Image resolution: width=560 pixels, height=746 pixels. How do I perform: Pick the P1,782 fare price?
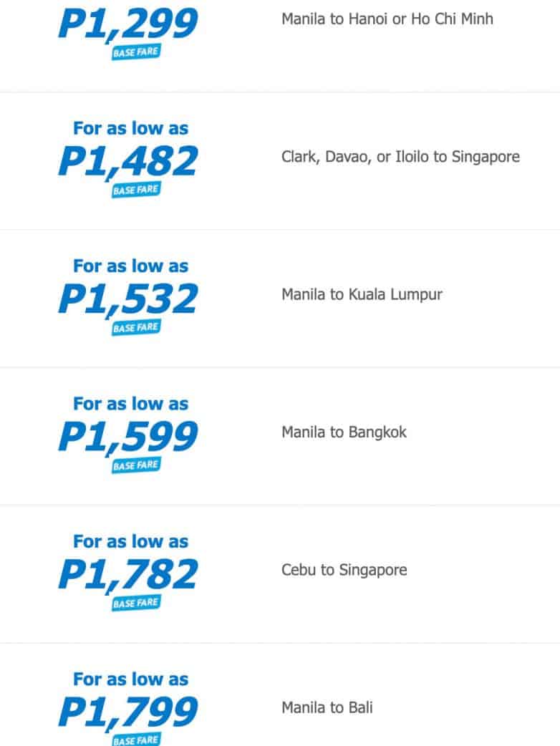[x=127, y=574]
